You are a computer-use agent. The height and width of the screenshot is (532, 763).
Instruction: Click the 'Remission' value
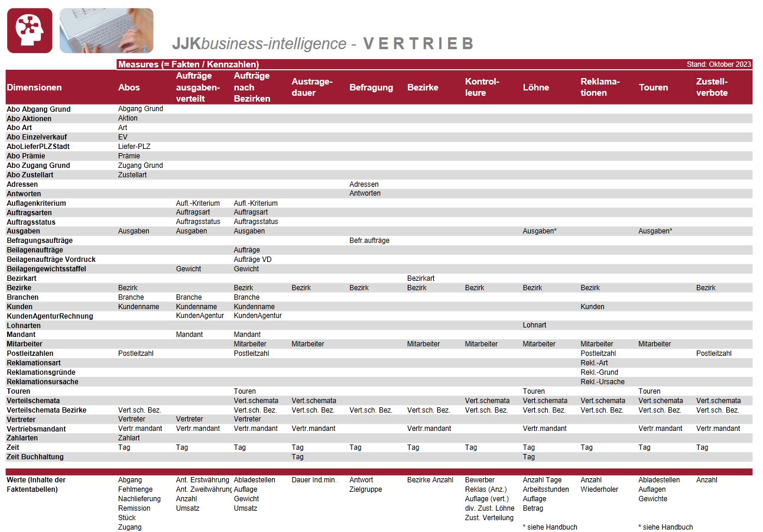click(134, 508)
